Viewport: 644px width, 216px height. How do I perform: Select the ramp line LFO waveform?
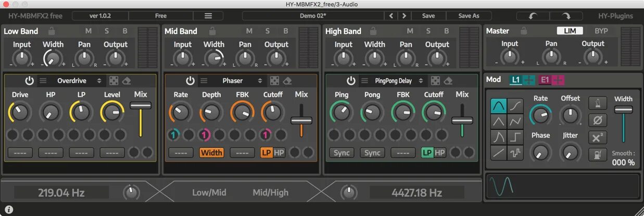click(499, 153)
